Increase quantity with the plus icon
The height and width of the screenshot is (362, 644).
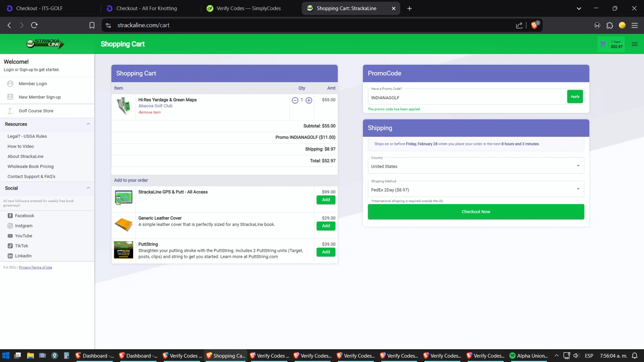tap(309, 100)
